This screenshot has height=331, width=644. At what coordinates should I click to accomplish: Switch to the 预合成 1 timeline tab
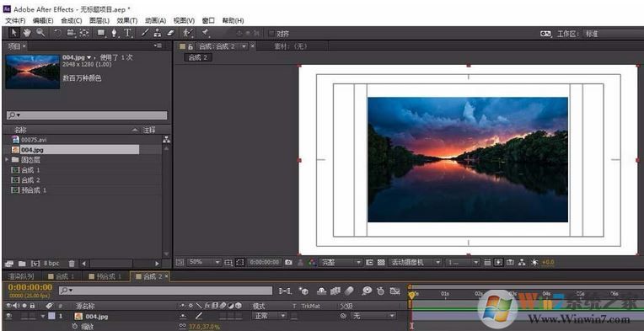(x=106, y=276)
